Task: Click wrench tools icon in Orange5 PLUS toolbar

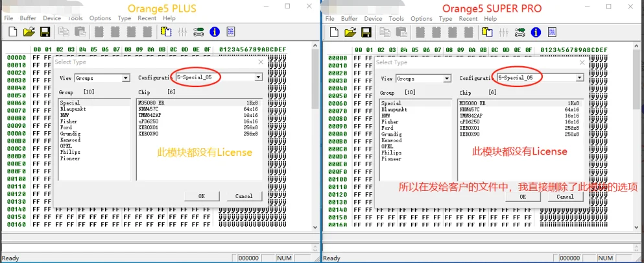Action: point(198,32)
